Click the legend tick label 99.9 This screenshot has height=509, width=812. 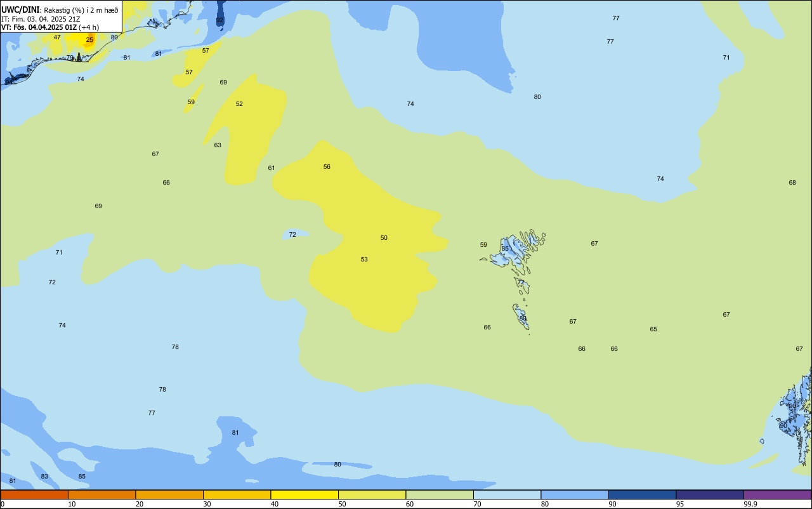[x=750, y=504]
